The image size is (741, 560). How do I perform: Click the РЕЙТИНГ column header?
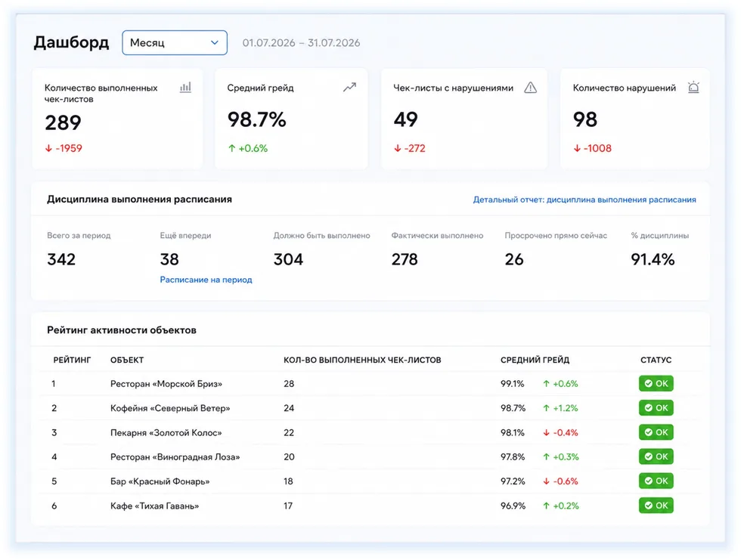(x=72, y=360)
